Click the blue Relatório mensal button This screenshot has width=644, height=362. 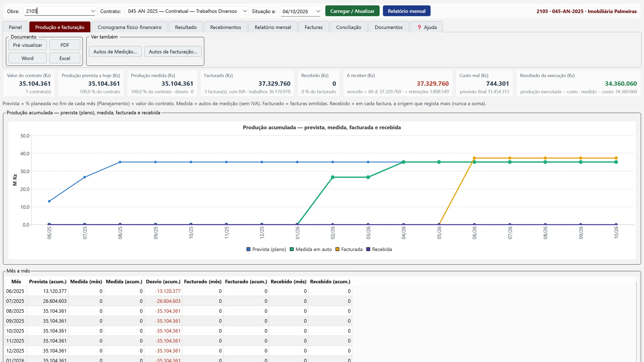[x=406, y=11]
